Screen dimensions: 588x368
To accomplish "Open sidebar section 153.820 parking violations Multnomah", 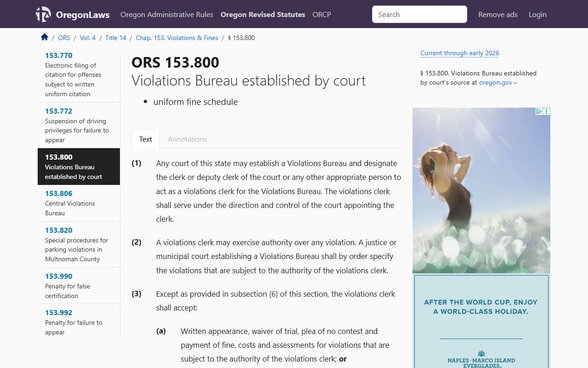I will click(x=79, y=244).
